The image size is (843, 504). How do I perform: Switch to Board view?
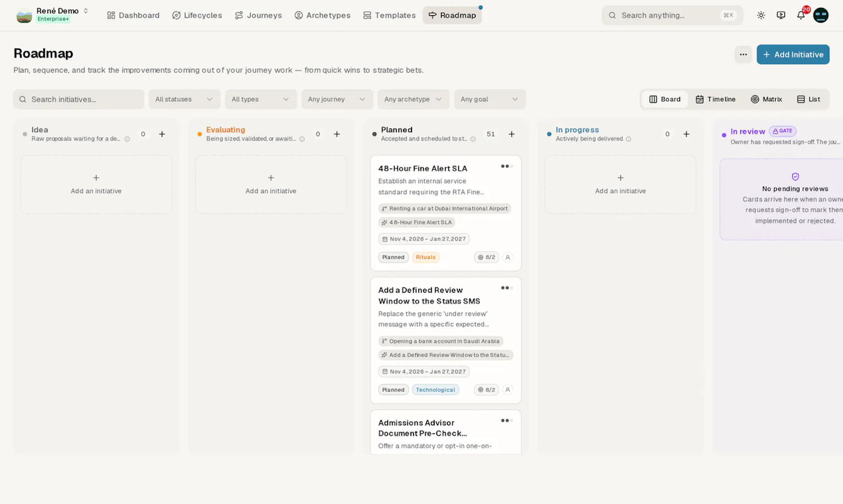tap(665, 100)
